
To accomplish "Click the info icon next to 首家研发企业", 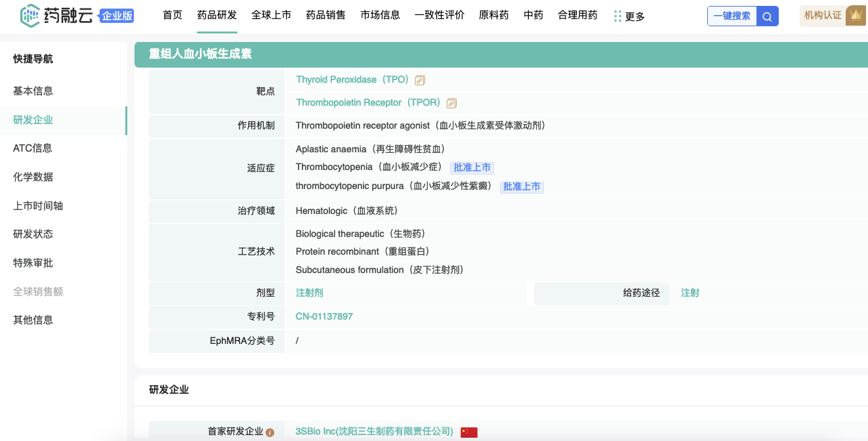I will [270, 432].
